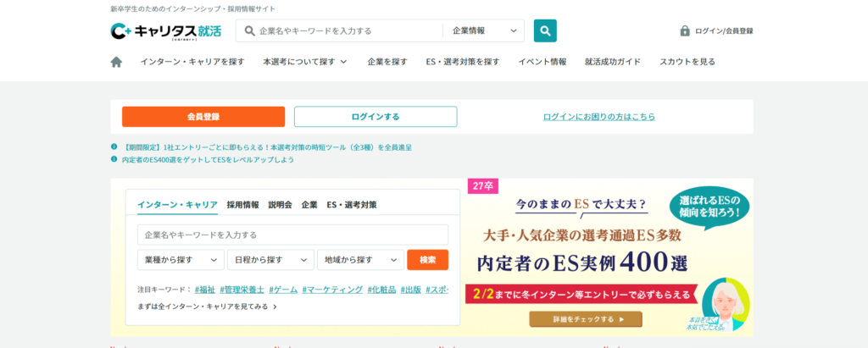Click the lock icon beside ログイン/会員登録
Screen dimensions: 868x348
(x=685, y=30)
